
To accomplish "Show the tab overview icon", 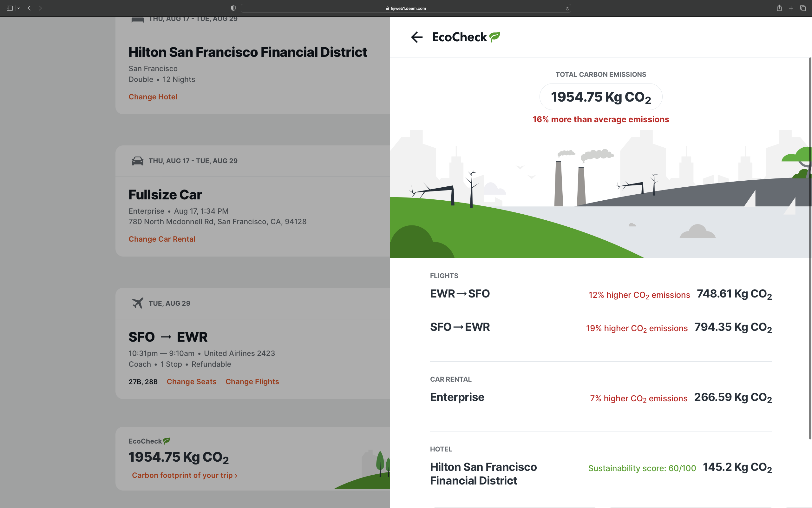I will coord(803,8).
